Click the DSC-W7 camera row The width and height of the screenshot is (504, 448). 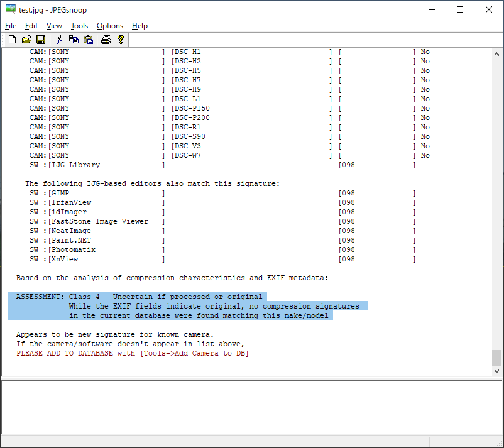pyautogui.click(x=229, y=155)
